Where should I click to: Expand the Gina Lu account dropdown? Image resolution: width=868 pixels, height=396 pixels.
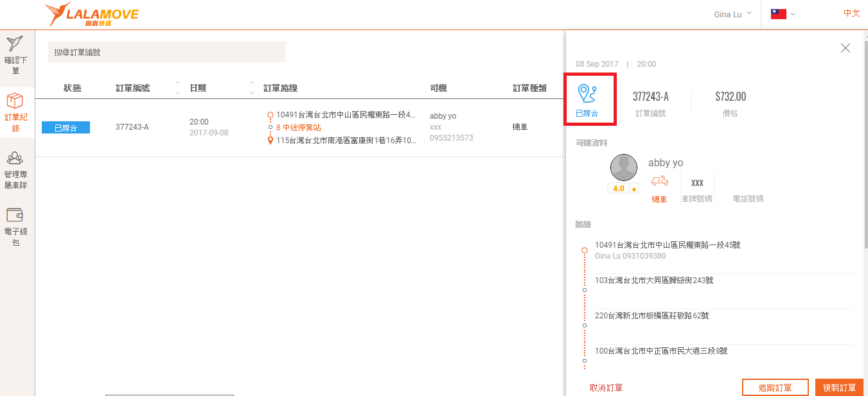(732, 14)
